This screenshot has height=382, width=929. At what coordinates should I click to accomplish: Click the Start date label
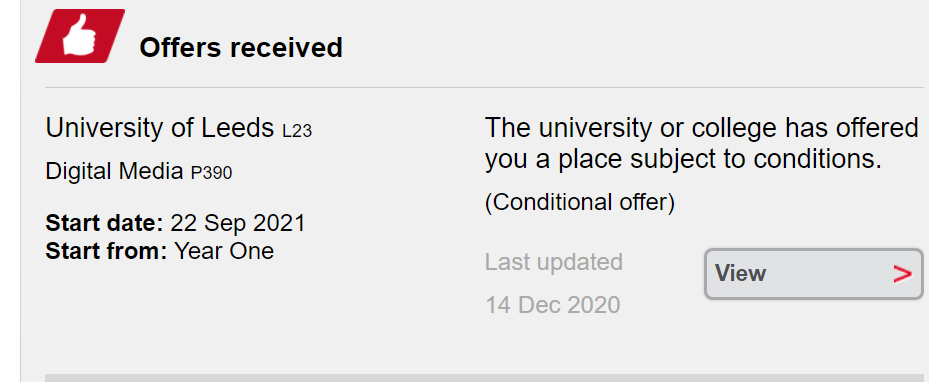pyautogui.click(x=104, y=223)
